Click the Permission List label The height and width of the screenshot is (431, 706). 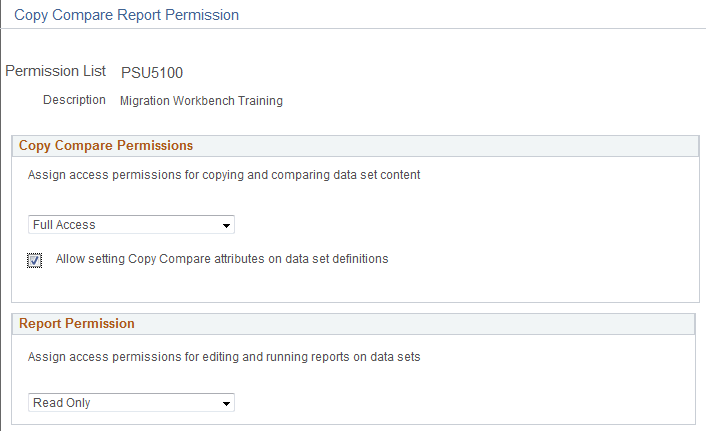[x=57, y=72]
